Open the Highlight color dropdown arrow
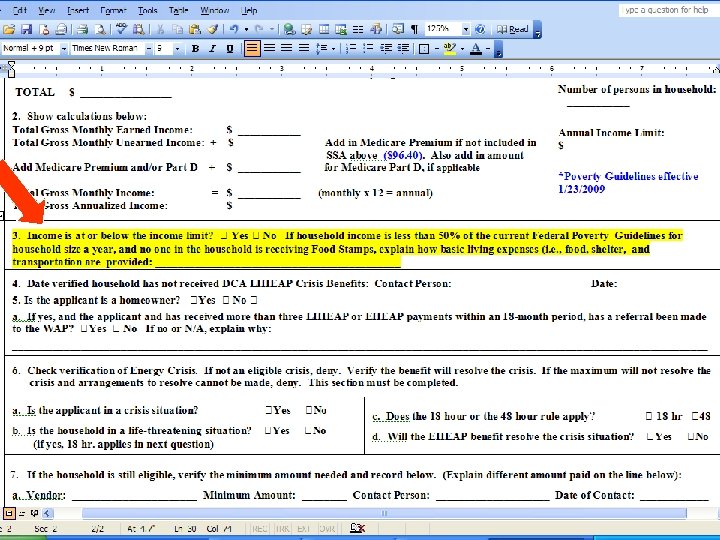This screenshot has width=720, height=540. 462,48
